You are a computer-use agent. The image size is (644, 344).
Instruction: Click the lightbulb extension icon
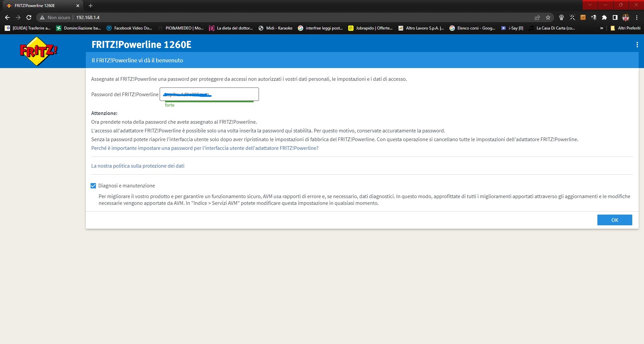click(561, 17)
